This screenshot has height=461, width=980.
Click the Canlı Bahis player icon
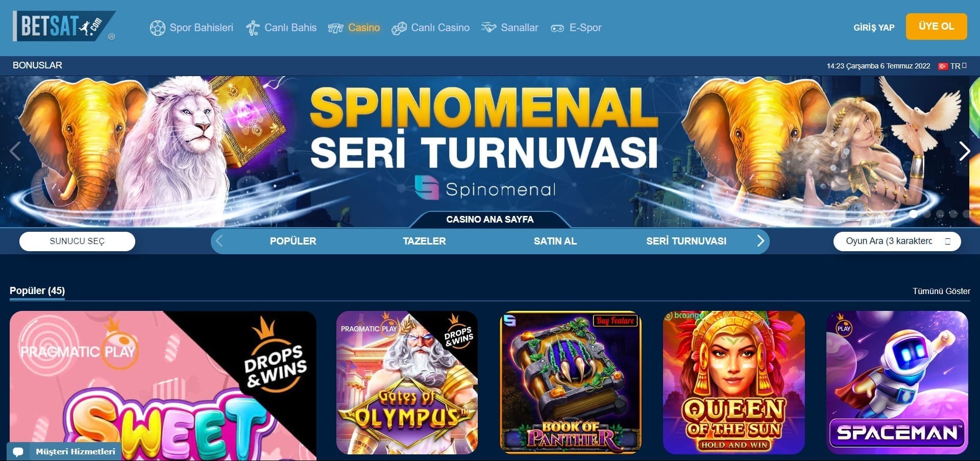pos(253,28)
